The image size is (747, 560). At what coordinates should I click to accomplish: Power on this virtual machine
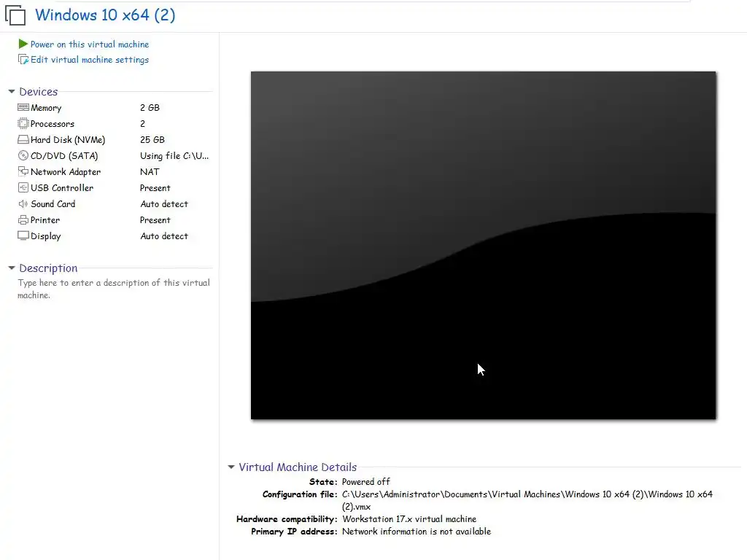click(90, 44)
